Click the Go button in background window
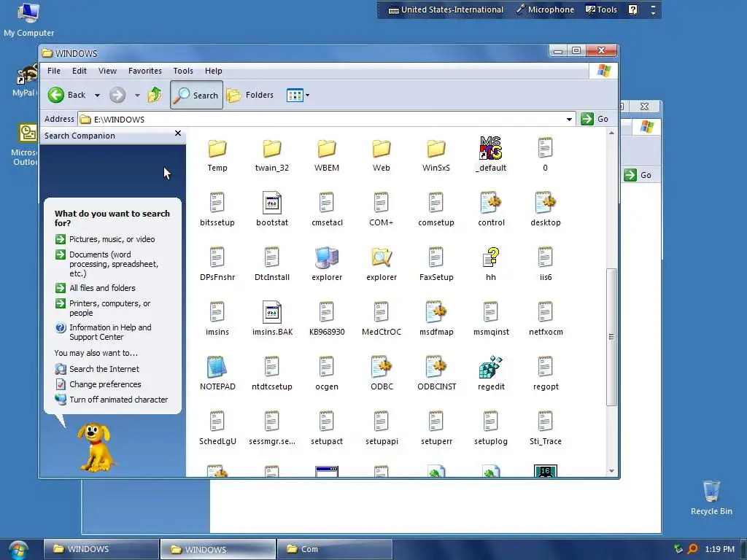Screen dimensions: 747x560 (x=638, y=175)
